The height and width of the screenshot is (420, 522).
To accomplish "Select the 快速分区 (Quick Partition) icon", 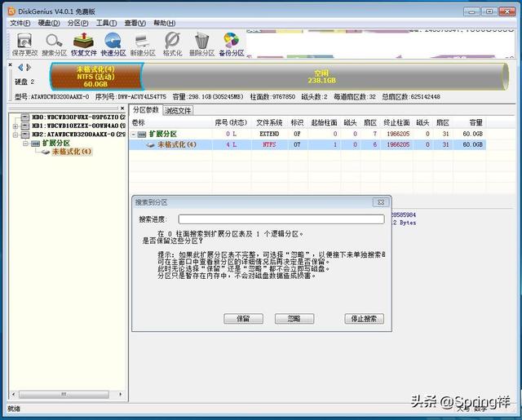I will (113, 44).
